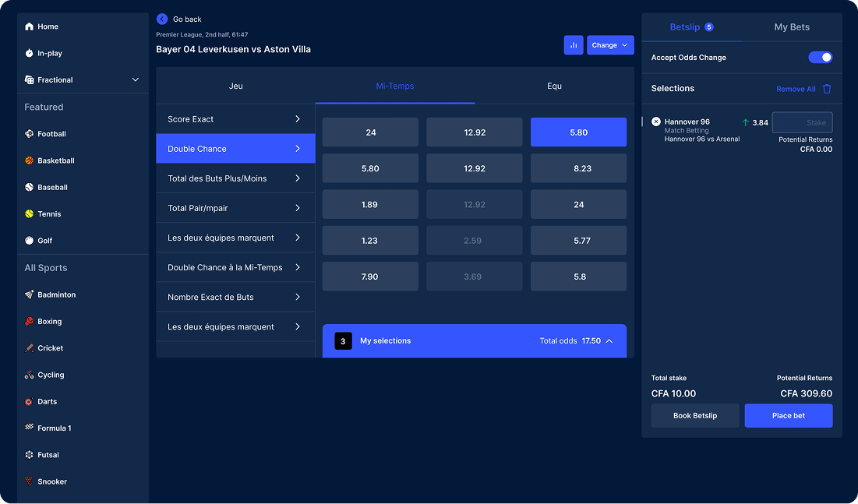Switch to the Jeu tab
The height and width of the screenshot is (504, 858).
coord(235,86)
